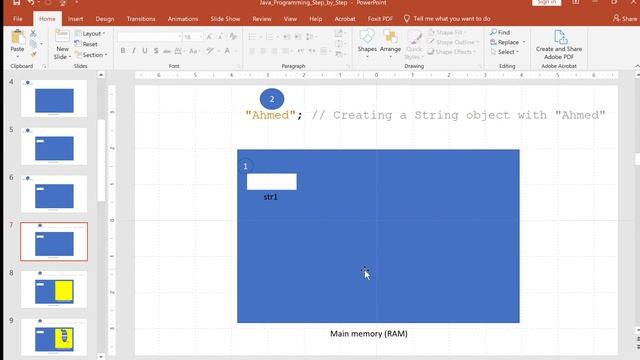
Task: Open the Review tab
Action: coord(262,19)
